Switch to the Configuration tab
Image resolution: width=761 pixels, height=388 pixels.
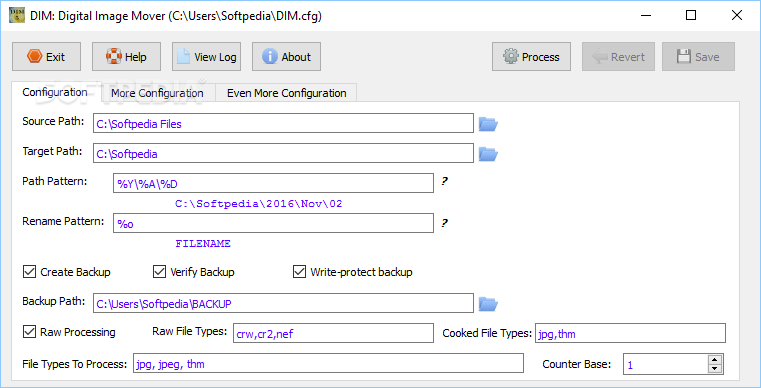click(55, 92)
